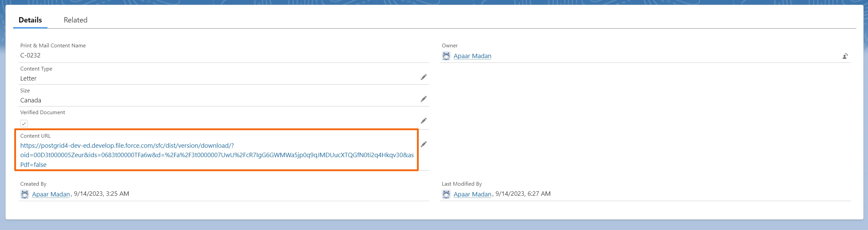Image resolution: width=868 pixels, height=230 pixels.
Task: Click the Last Modified By avatar
Action: point(446,194)
